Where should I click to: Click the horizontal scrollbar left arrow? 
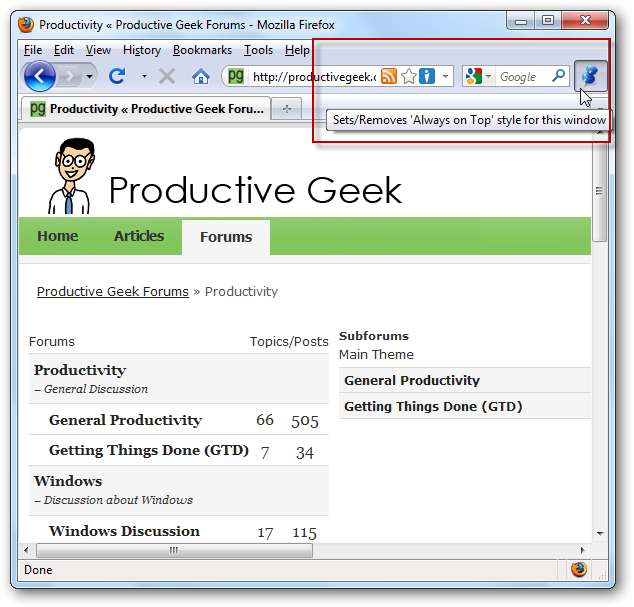tap(27, 550)
